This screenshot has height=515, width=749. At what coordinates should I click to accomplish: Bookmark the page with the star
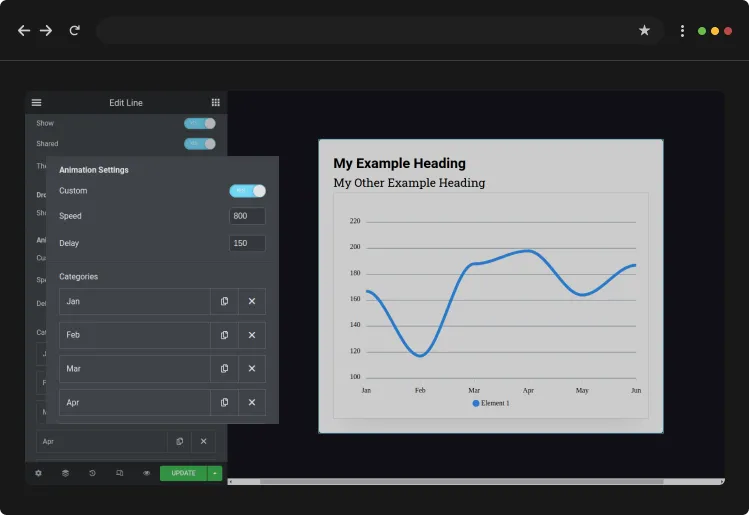click(644, 31)
